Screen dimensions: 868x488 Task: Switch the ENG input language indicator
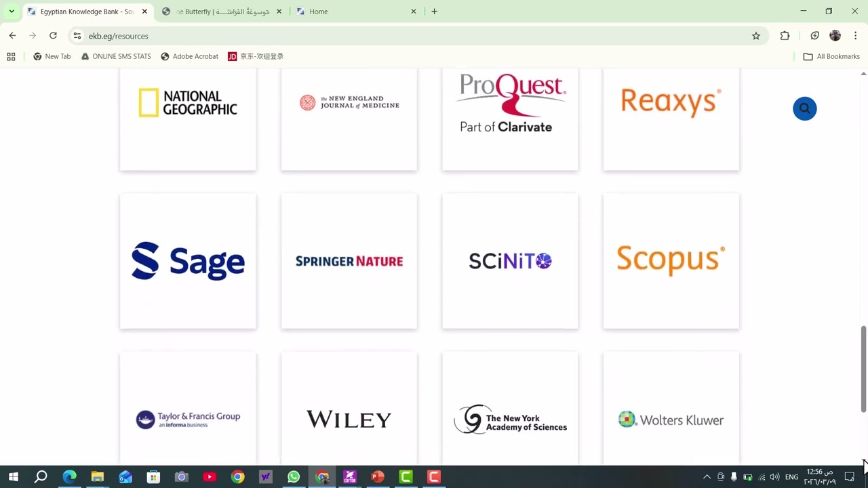[x=791, y=477]
